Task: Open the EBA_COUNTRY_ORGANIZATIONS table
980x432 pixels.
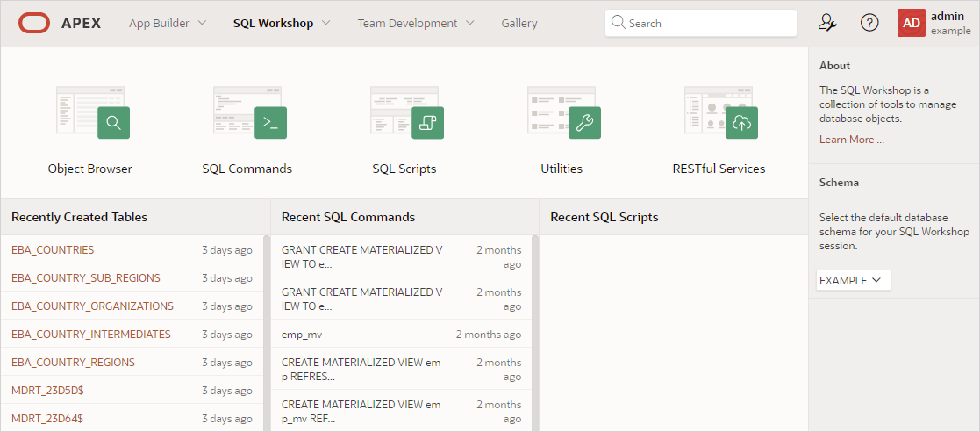Action: [92, 306]
